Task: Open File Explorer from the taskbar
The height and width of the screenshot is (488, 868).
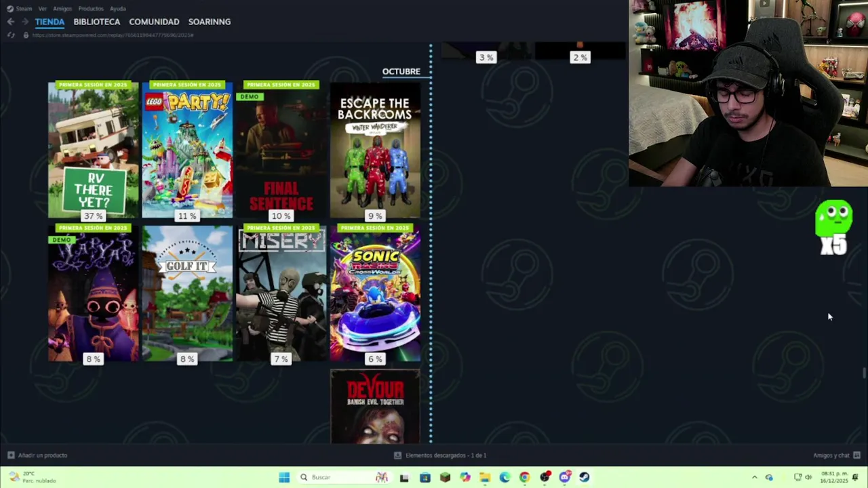Action: (x=485, y=477)
